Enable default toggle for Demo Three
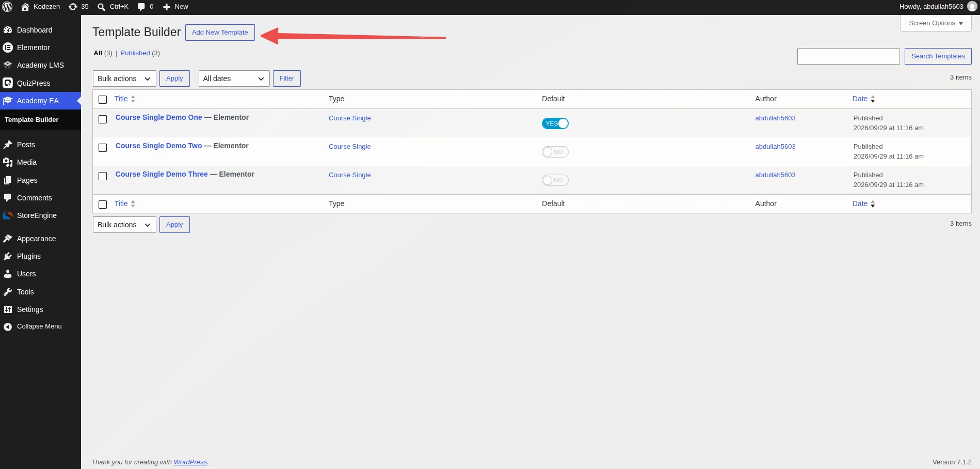Viewport: 980px width, 469px height. [x=555, y=180]
